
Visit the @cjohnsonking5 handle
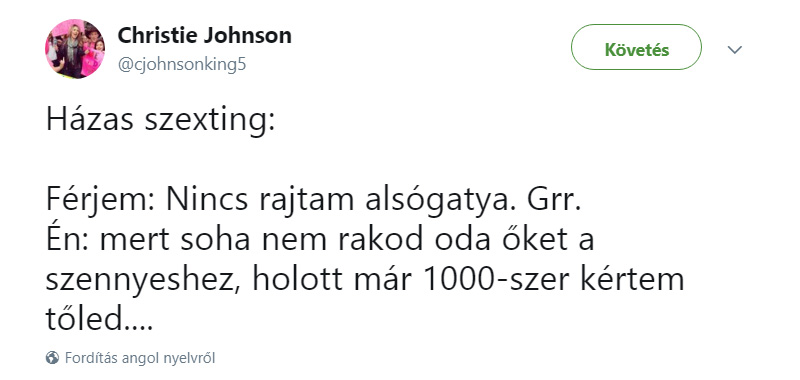[182, 65]
